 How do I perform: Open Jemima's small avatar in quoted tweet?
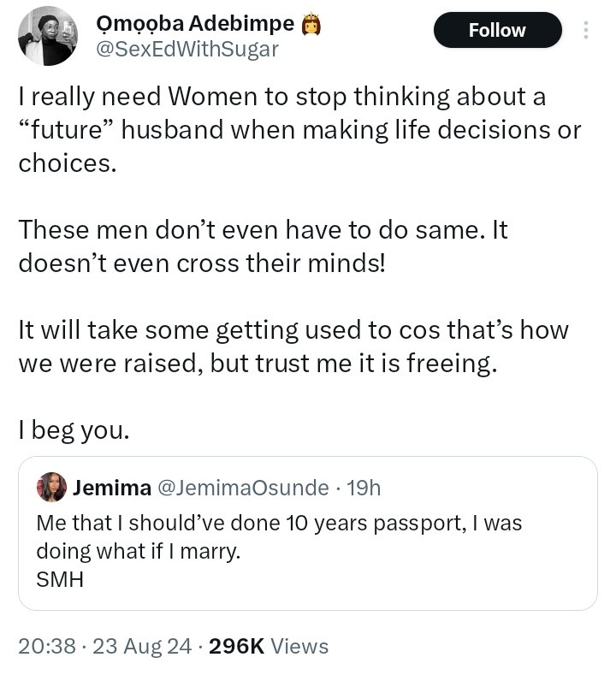[x=51, y=487]
